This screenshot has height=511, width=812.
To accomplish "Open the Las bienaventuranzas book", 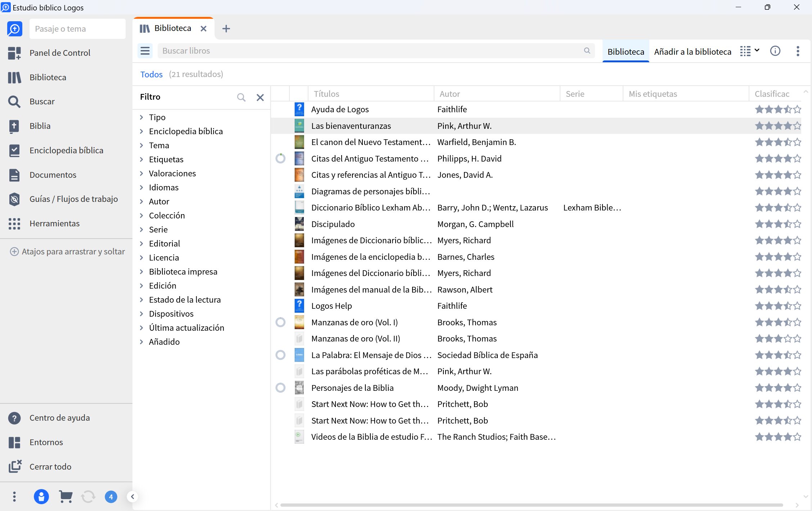I will [x=351, y=126].
